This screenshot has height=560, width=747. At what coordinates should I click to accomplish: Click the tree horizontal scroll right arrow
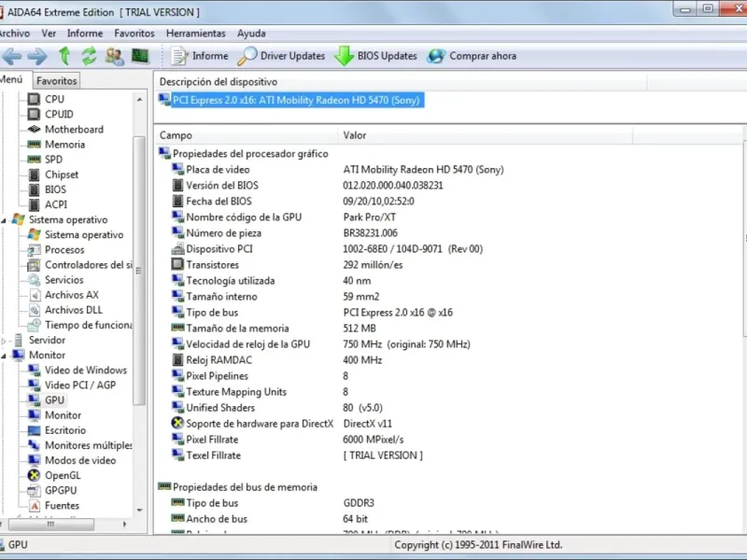point(125,525)
